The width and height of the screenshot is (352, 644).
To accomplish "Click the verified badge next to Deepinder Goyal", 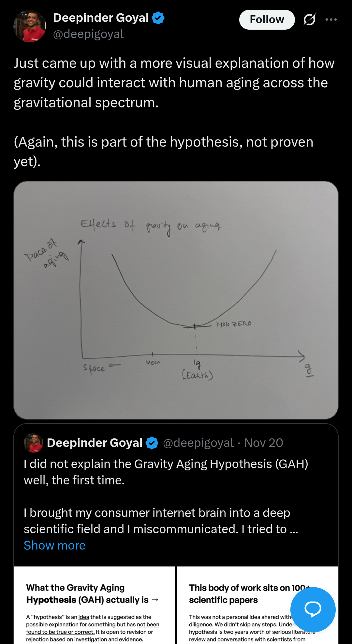I will coord(158,18).
